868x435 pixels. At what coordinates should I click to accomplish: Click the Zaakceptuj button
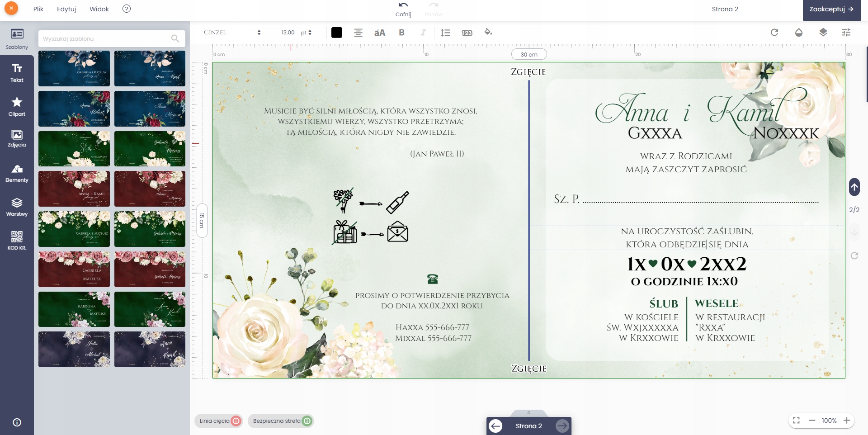point(831,9)
